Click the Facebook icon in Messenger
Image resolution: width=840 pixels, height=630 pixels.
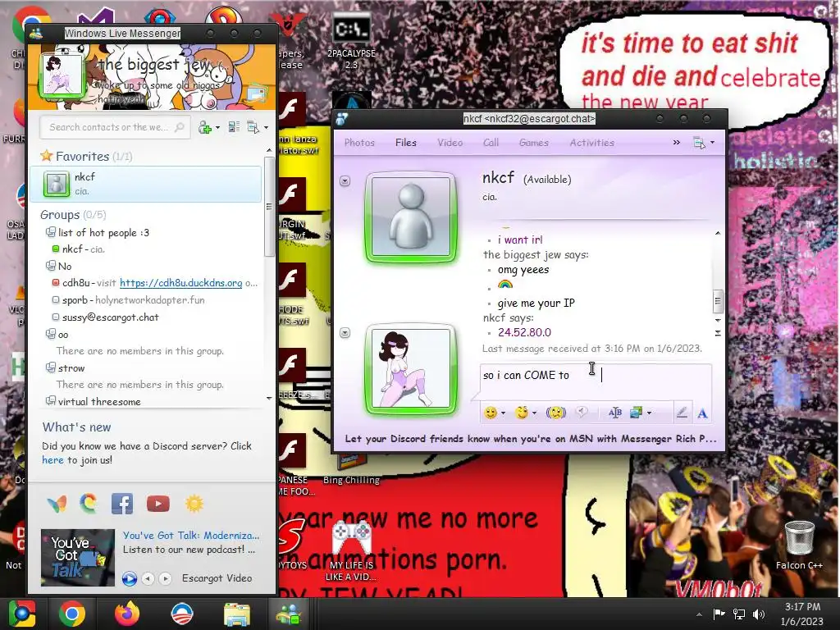[x=122, y=504]
